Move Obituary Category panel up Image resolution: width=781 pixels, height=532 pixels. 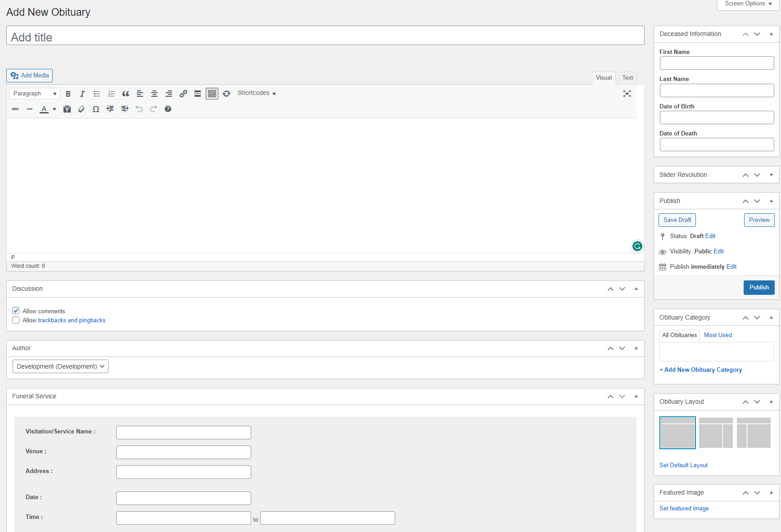click(745, 318)
